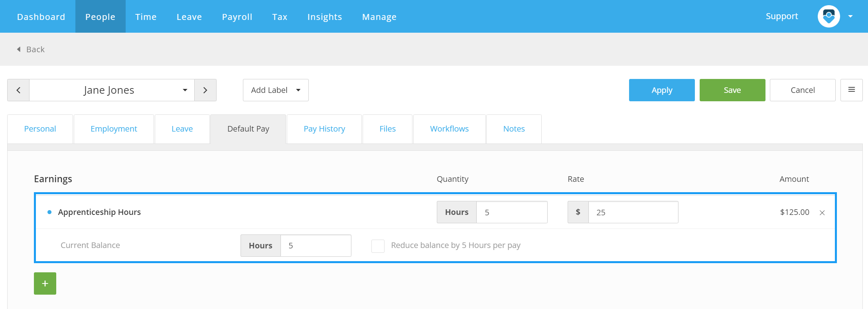Click the green Save button
This screenshot has width=868, height=309.
click(x=732, y=90)
